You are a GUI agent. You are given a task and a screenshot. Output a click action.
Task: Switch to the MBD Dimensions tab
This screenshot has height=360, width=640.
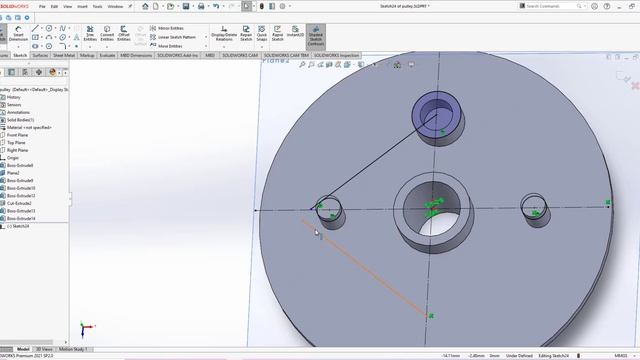136,55
